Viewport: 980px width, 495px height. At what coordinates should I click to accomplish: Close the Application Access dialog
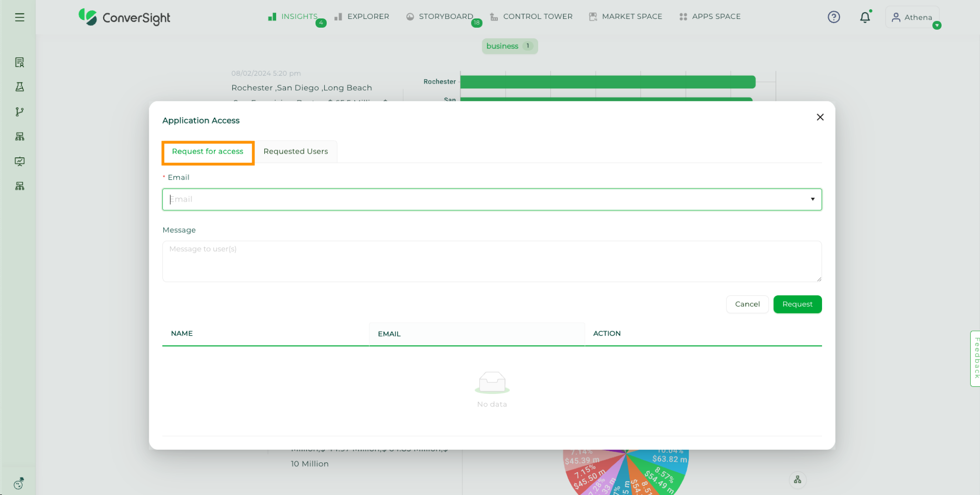coord(820,117)
